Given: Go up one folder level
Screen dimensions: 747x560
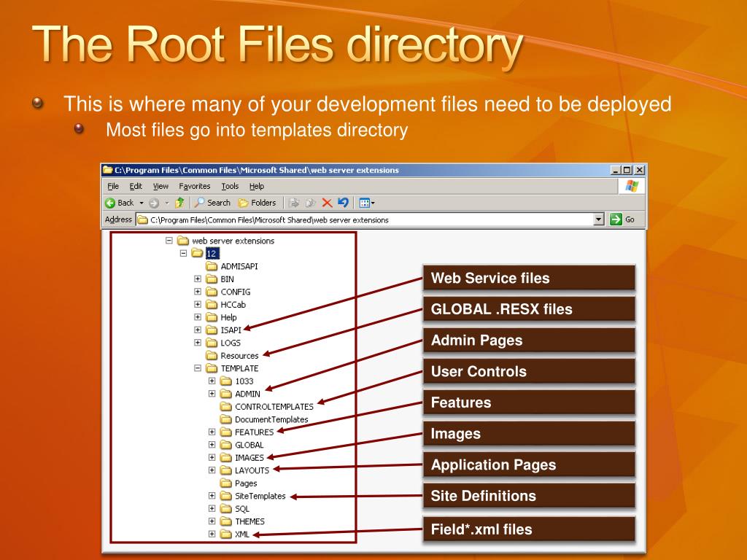Looking at the screenshot, I should point(179,203).
